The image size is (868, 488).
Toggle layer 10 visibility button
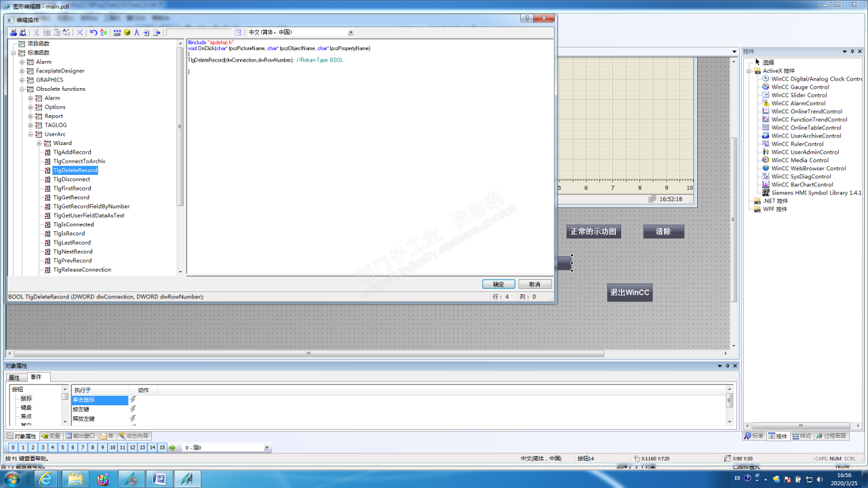click(x=112, y=448)
